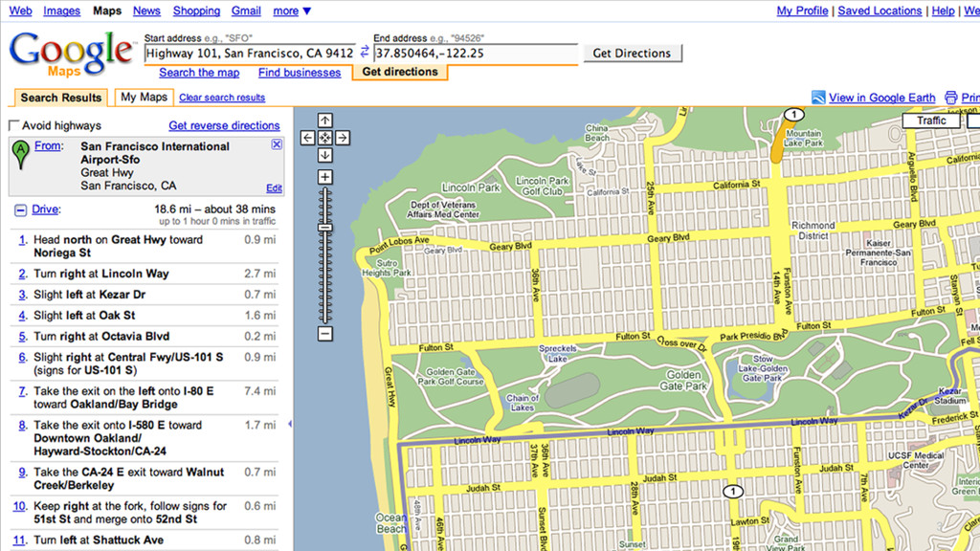
Task: Click 'Sutro Heights Park' map label
Action: [x=387, y=268]
